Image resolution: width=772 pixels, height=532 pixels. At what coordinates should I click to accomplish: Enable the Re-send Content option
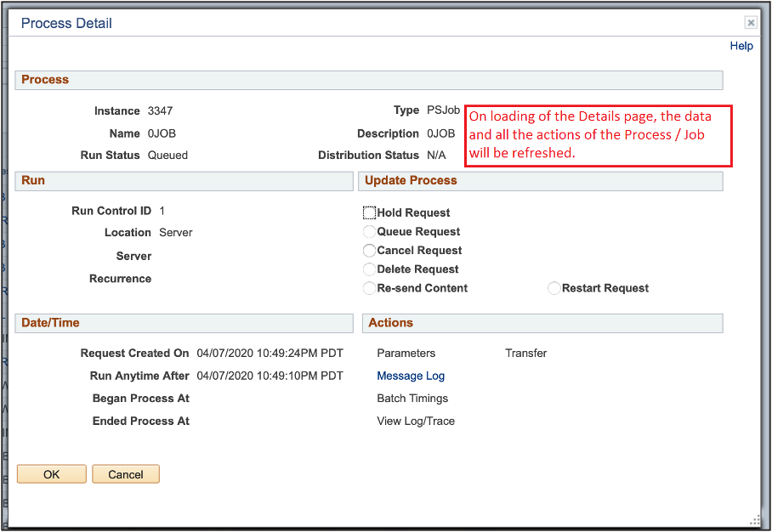tap(369, 288)
